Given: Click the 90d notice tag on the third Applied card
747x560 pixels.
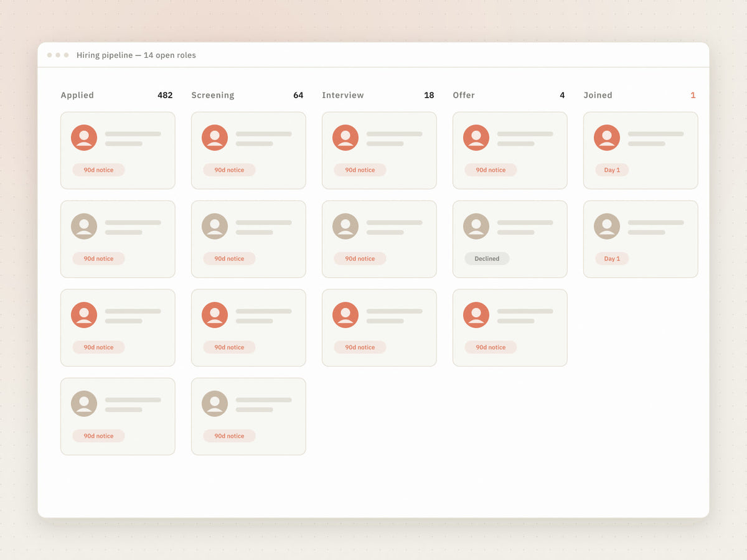Looking at the screenshot, I should (x=98, y=347).
